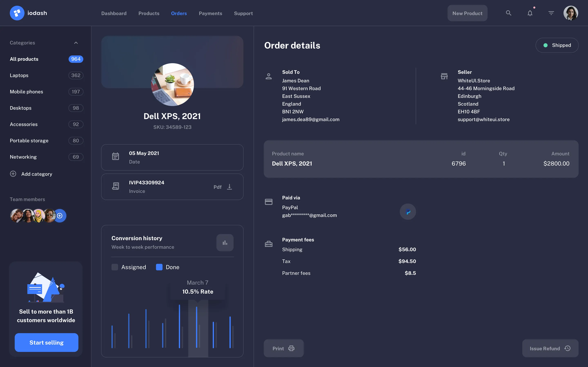Toggle the Assigned checkbox in Conversion history

115,267
